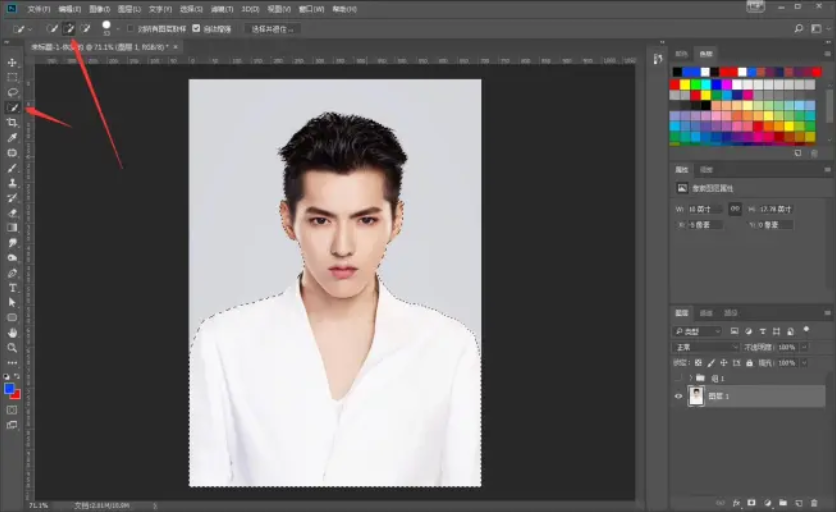The width and height of the screenshot is (836, 512).
Task: Click Add to selection brush mode
Action: pyautogui.click(x=69, y=29)
